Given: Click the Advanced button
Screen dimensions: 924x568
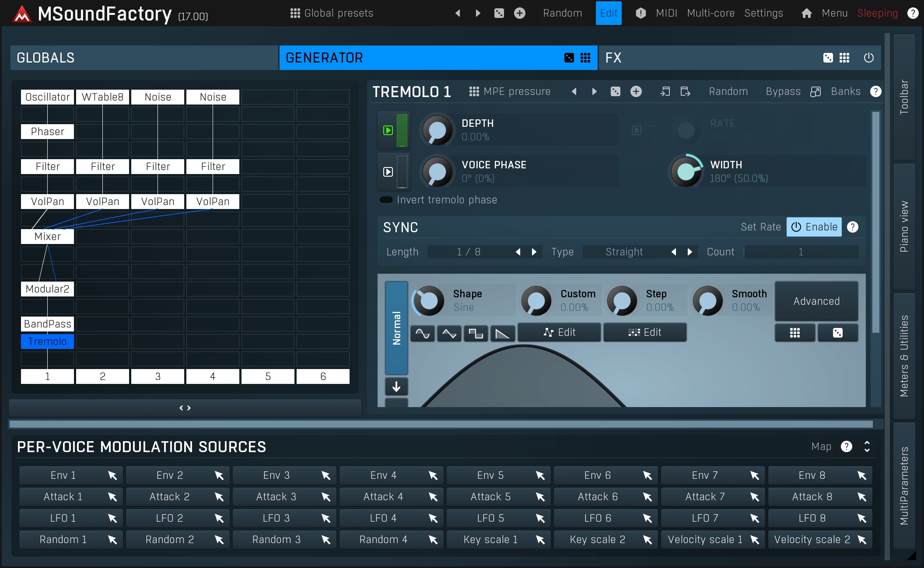Looking at the screenshot, I should click(816, 301).
